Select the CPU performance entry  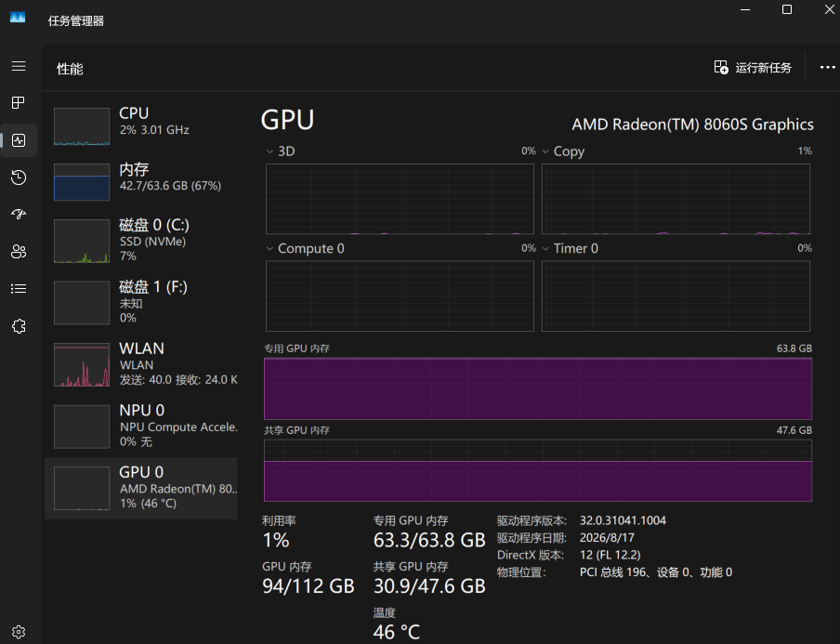(x=141, y=125)
